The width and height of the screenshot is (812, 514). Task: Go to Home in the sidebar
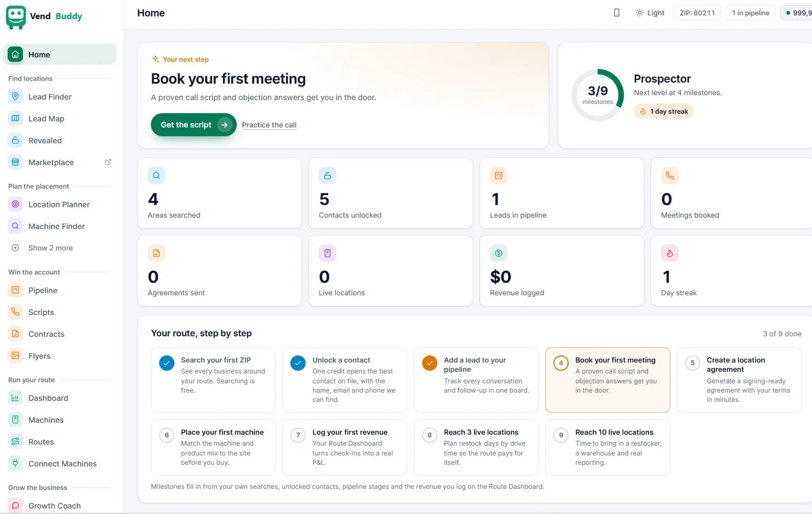(x=60, y=54)
